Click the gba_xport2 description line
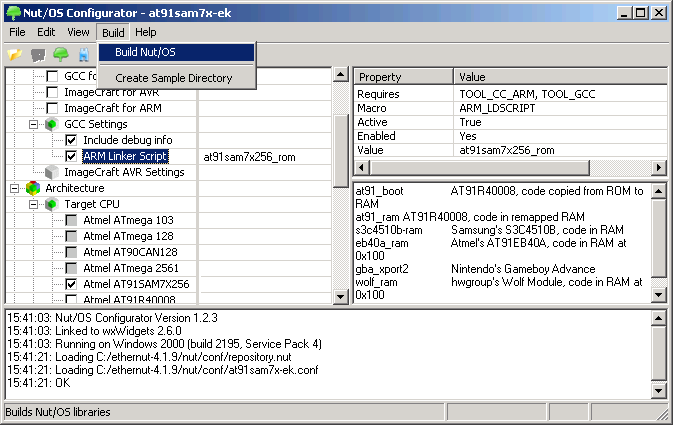The image size is (673, 425). point(475,269)
